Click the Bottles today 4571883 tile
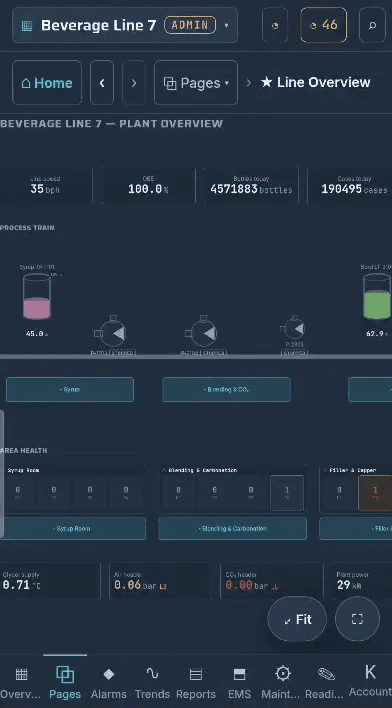The height and width of the screenshot is (708, 392). (x=251, y=186)
